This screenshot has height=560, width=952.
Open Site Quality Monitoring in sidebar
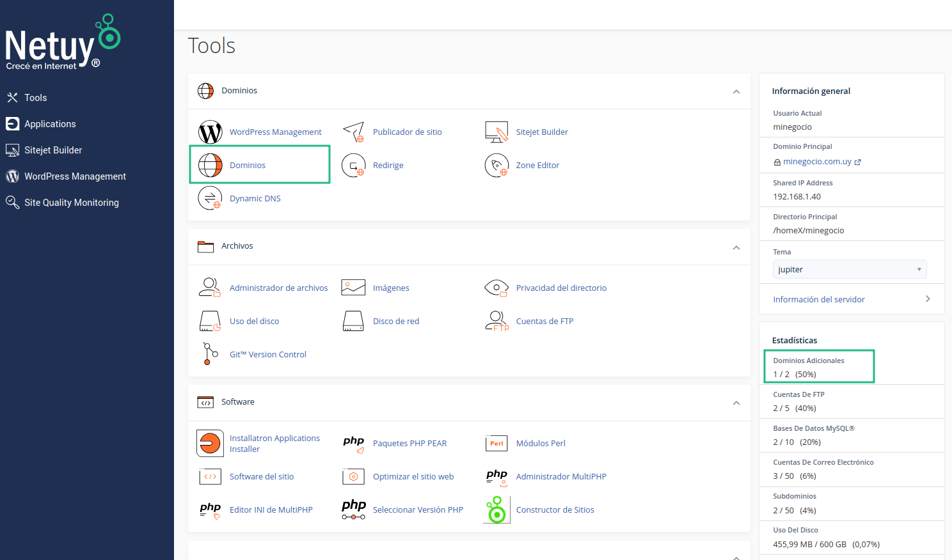click(71, 203)
